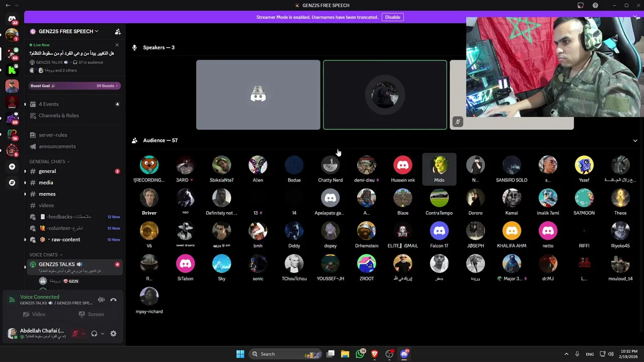Share screen using the Screen button
The image size is (644, 362).
tap(91, 314)
